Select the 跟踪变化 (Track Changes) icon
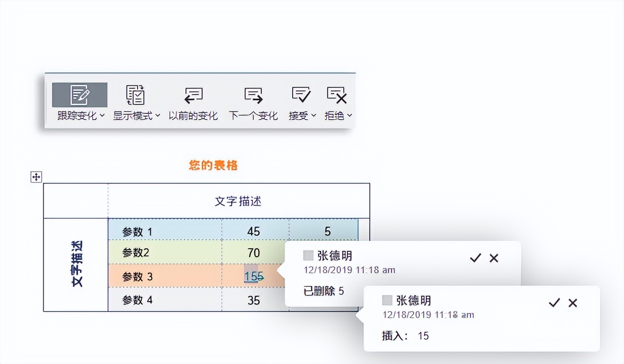Image resolution: width=624 pixels, height=364 pixels. tap(80, 95)
